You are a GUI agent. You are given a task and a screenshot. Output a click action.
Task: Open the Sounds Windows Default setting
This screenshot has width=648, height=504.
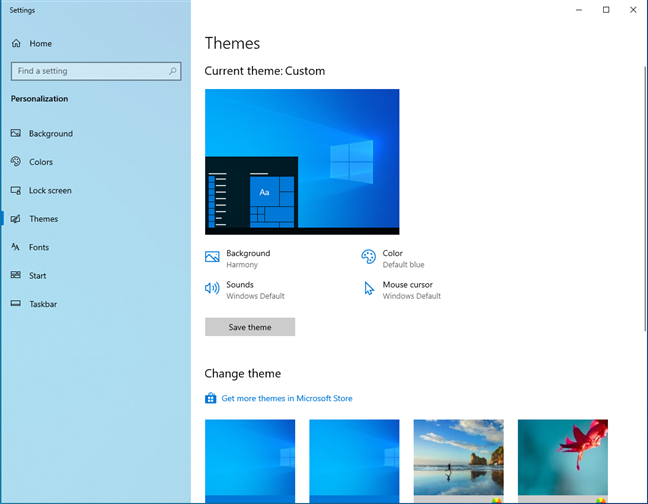[x=245, y=290]
